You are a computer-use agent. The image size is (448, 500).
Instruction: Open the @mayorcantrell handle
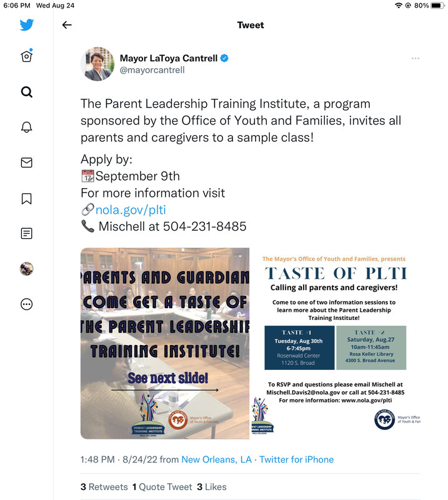click(152, 70)
